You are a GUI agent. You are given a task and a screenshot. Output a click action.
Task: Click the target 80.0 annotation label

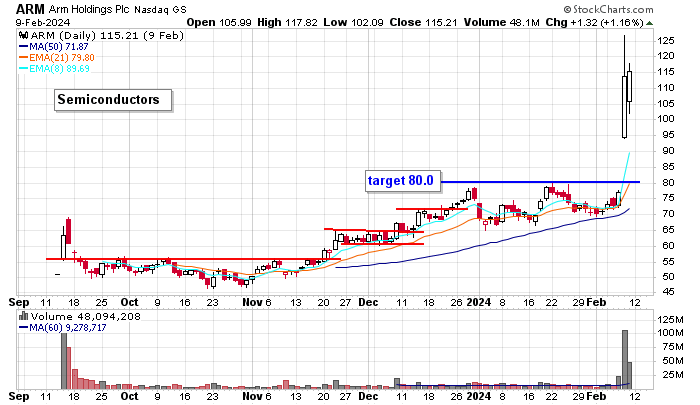coord(403,181)
